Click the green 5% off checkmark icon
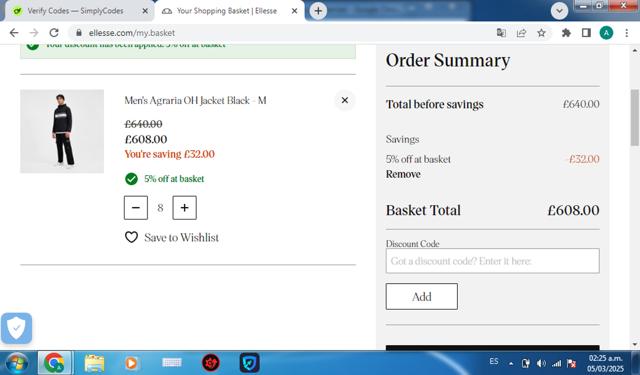Screen dimensions: 640x375 131,179
